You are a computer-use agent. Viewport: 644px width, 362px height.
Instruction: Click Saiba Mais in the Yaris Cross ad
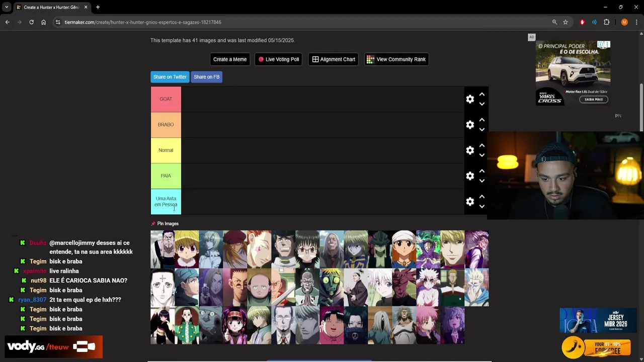point(594,99)
